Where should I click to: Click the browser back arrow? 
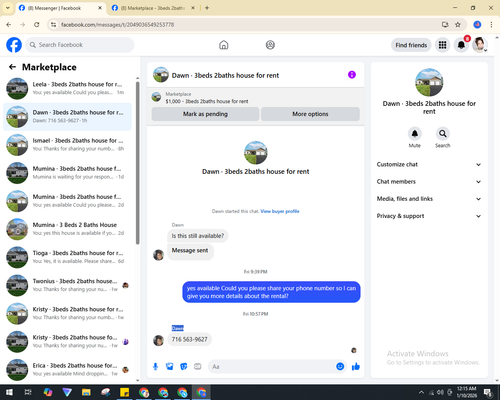(x=9, y=25)
